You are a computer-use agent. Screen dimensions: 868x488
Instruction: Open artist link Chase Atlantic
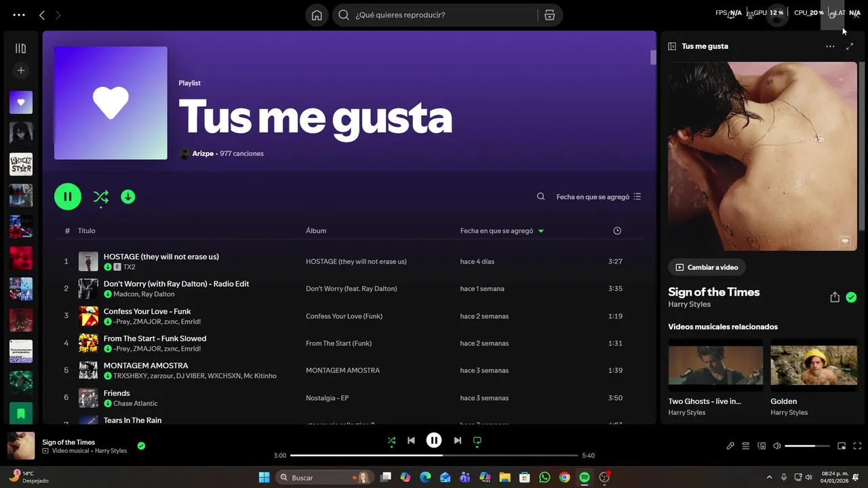point(136,403)
